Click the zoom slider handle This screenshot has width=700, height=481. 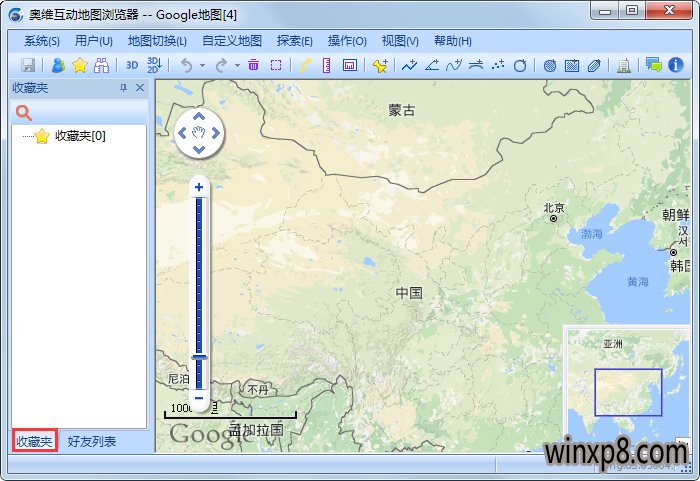point(199,357)
